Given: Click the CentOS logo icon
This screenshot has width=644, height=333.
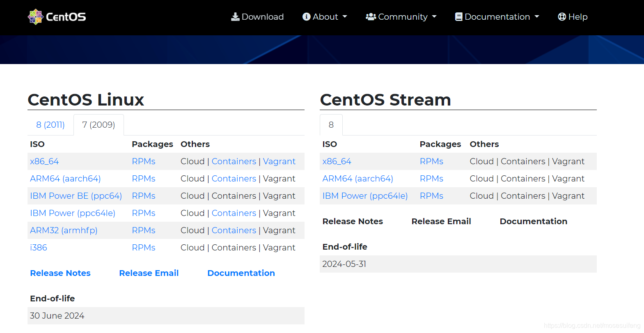Looking at the screenshot, I should 36,17.
